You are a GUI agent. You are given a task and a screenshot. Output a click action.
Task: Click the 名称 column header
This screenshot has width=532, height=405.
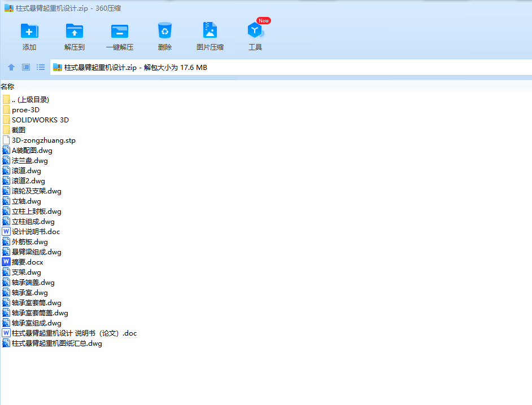click(x=7, y=87)
